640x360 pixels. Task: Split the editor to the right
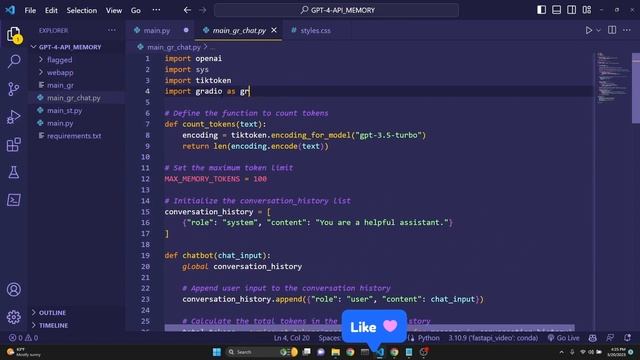click(612, 30)
